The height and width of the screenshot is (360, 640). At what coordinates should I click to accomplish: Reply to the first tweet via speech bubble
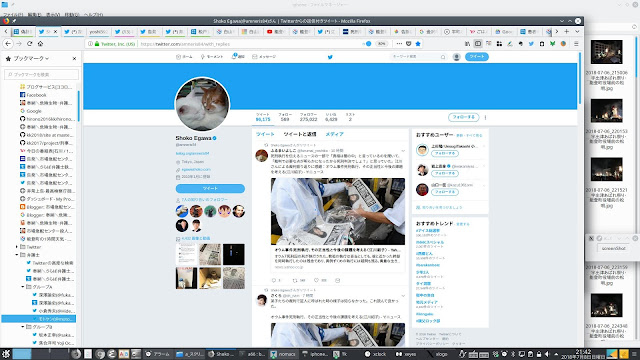(274, 280)
